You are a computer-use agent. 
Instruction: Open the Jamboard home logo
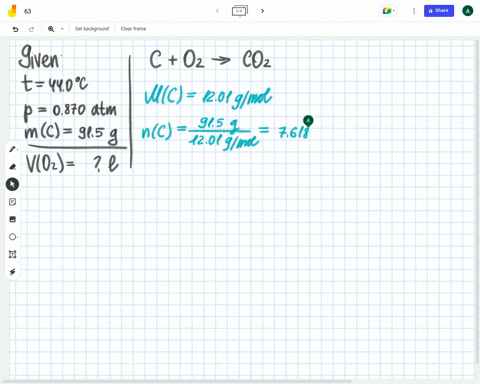12,11
